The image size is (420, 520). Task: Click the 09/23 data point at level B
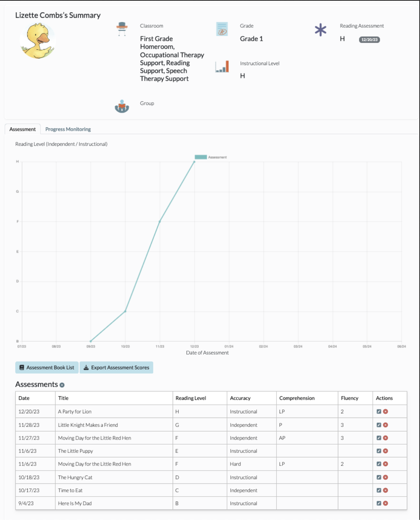pos(91,341)
